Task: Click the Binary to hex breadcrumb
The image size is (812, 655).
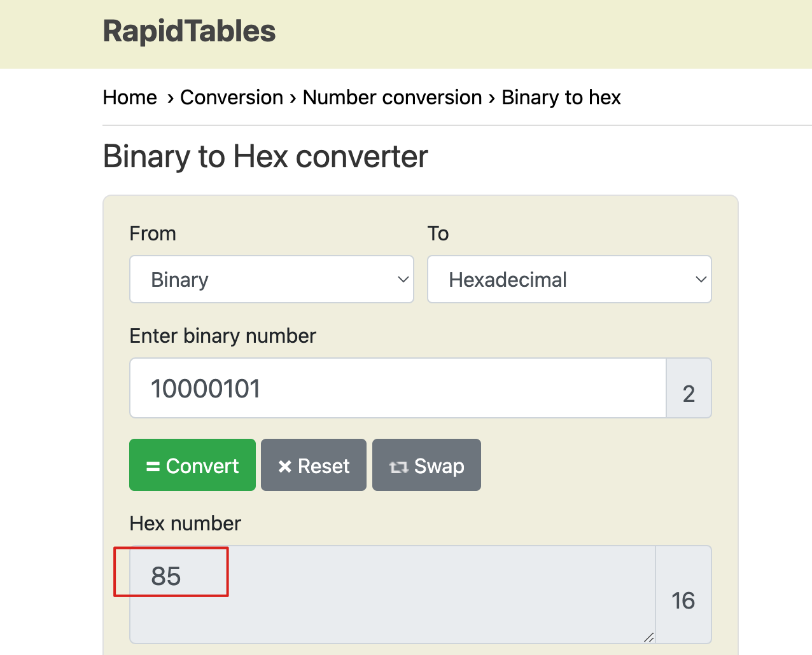Action: click(x=561, y=97)
